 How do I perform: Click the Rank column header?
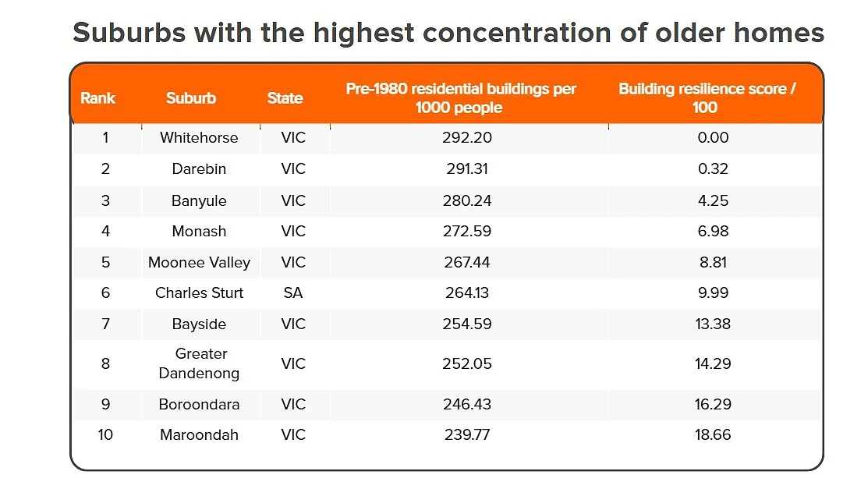click(97, 98)
